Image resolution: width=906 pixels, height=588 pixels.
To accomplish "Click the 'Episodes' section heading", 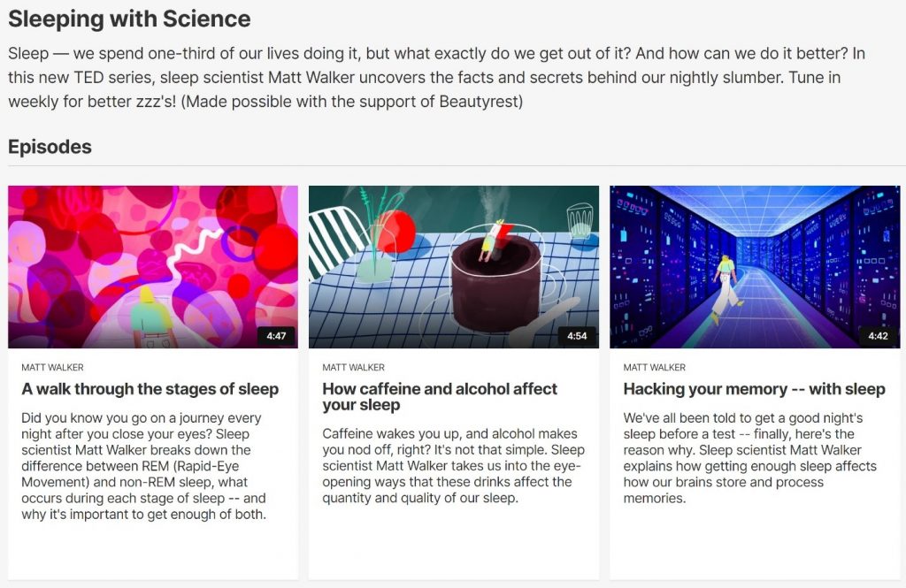I will pyautogui.click(x=50, y=147).
